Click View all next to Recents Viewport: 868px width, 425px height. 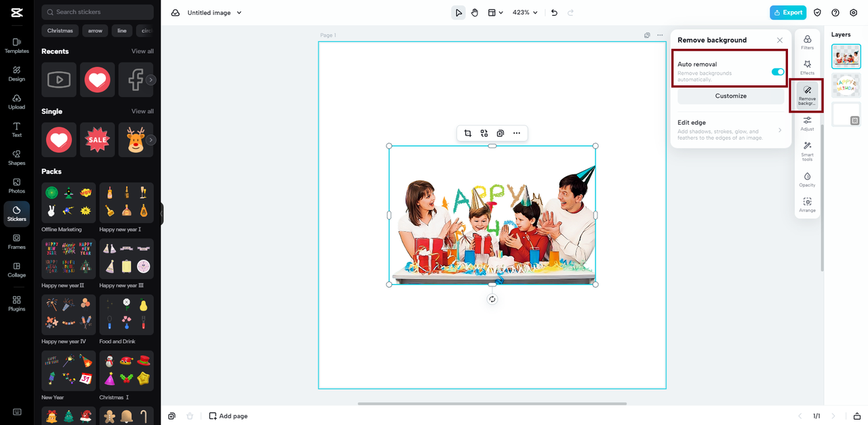pyautogui.click(x=142, y=52)
